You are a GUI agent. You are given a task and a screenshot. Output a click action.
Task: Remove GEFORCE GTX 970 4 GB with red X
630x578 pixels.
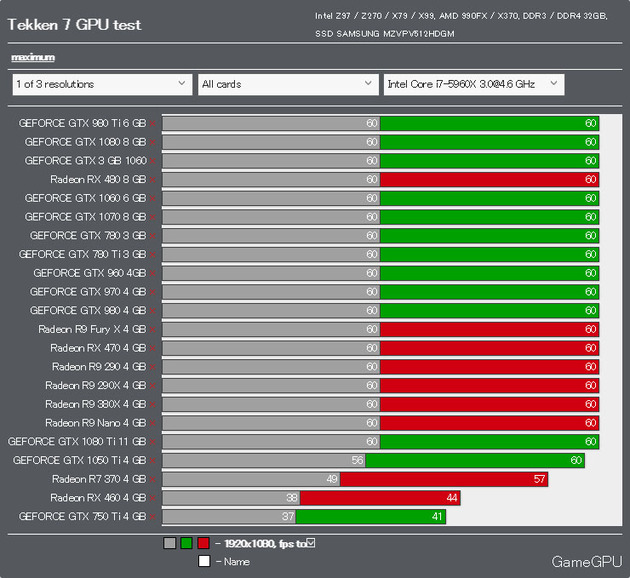tap(153, 292)
